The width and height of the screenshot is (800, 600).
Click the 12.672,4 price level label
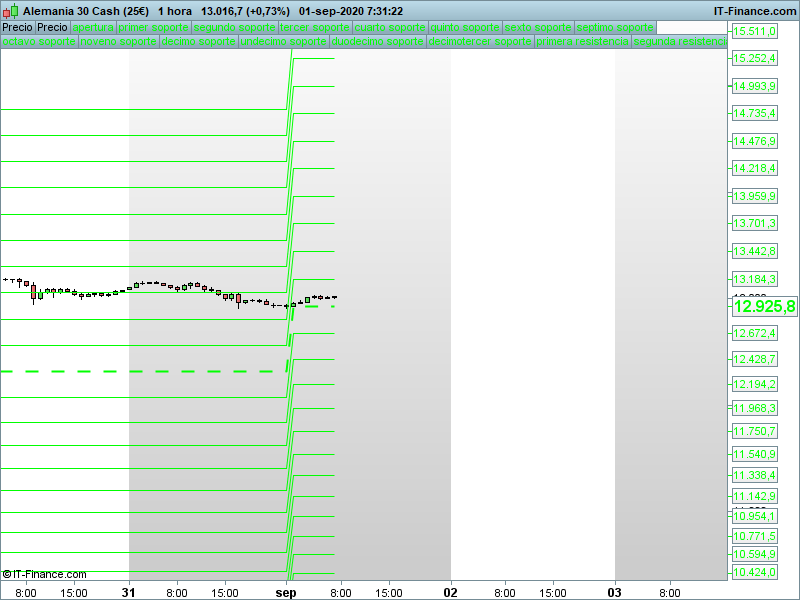[755, 333]
